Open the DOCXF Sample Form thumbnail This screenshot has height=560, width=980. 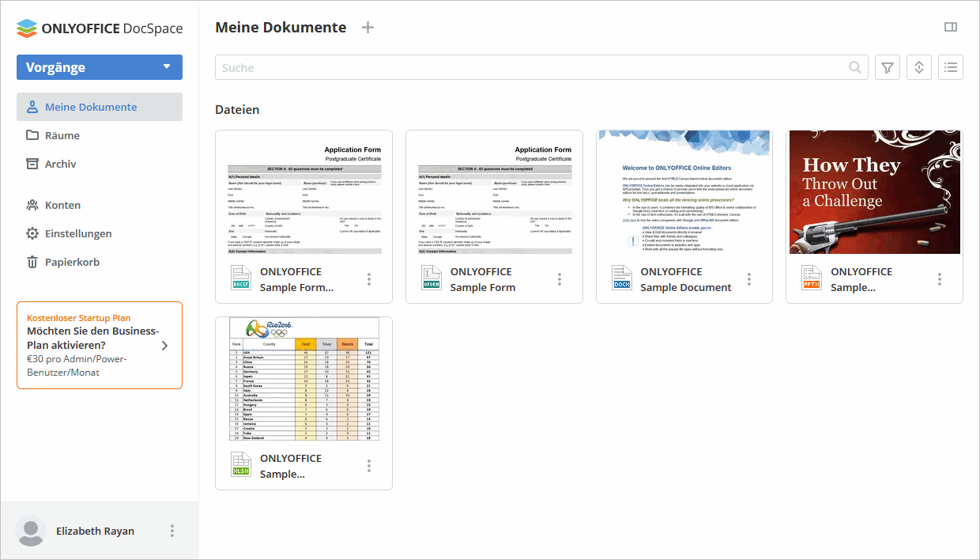point(304,192)
